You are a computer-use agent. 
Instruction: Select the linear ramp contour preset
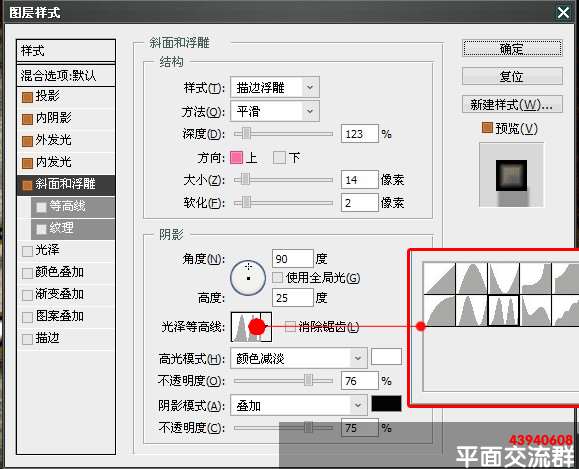pos(439,278)
